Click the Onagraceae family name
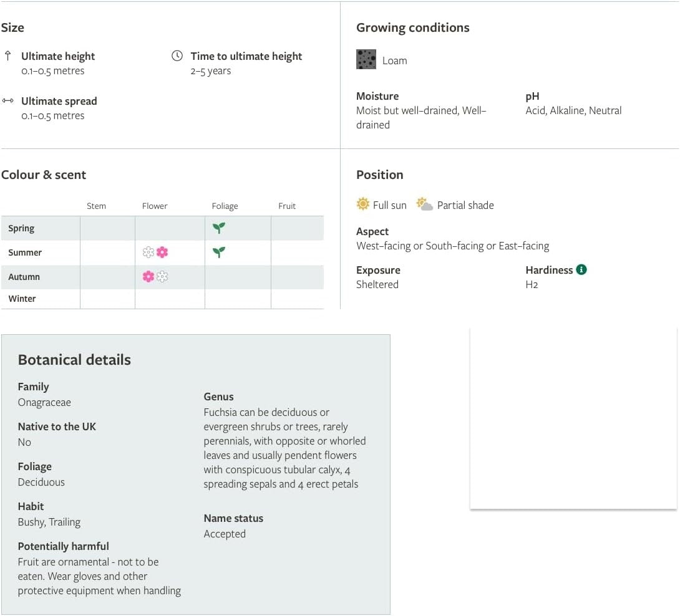 click(44, 402)
